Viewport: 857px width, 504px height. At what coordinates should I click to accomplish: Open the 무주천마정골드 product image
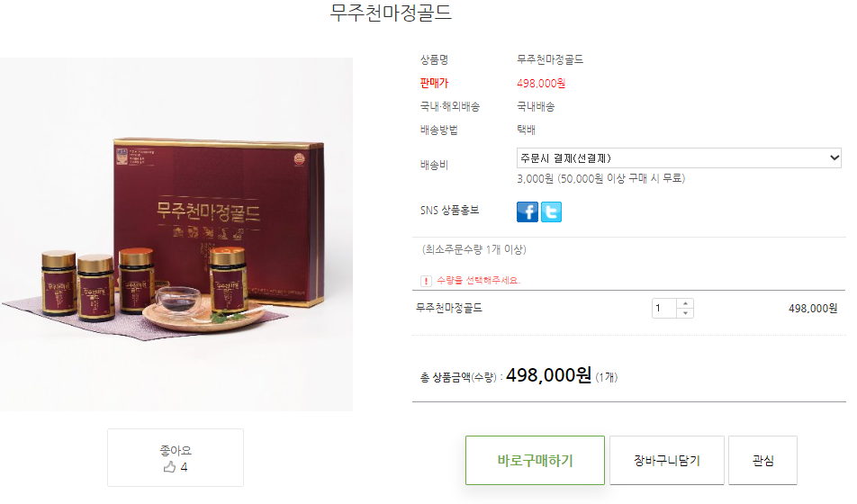coord(176,234)
